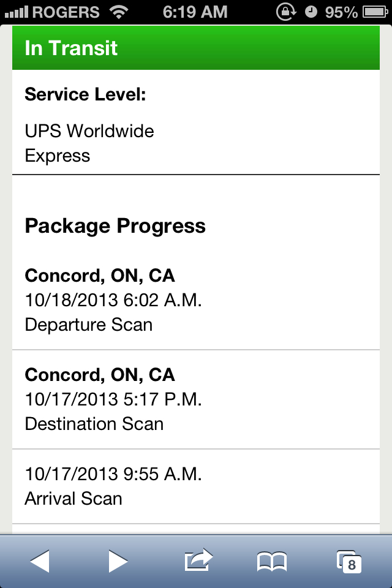Image resolution: width=392 pixels, height=588 pixels.
Task: Tap the 10/18/2013 6:02 A.M. timestamp
Action: point(113,300)
